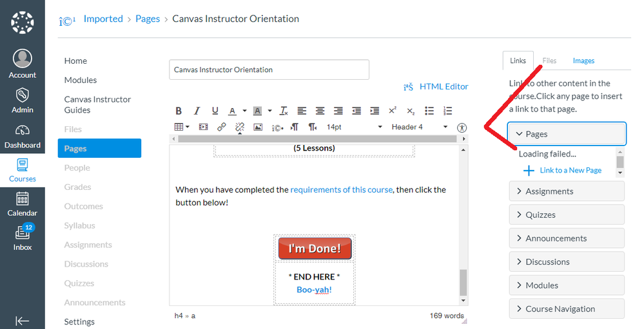The image size is (644, 329).
Task: Apply superscript formatting
Action: pyautogui.click(x=393, y=111)
